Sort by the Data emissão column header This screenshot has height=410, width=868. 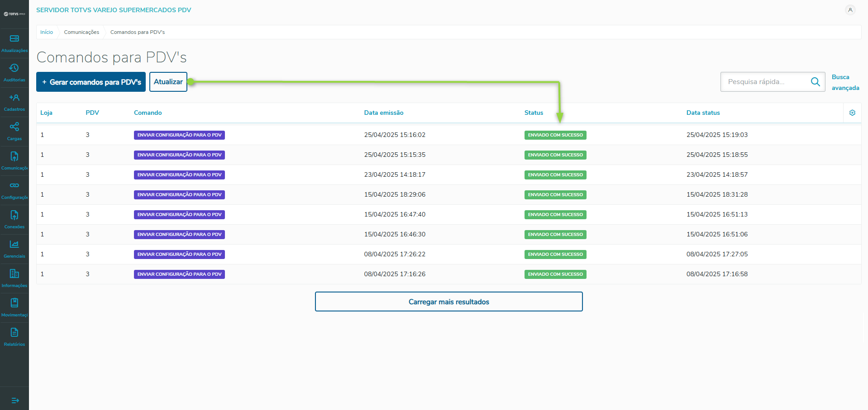click(x=384, y=113)
